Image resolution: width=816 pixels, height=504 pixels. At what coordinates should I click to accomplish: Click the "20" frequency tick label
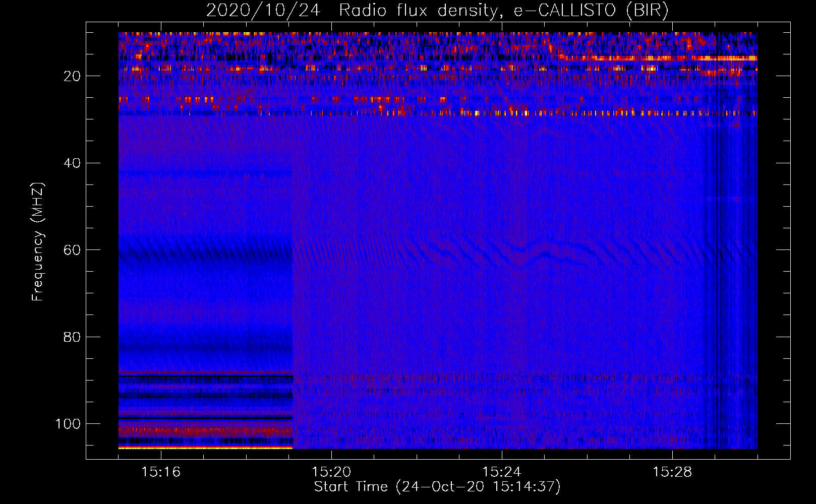73,76
